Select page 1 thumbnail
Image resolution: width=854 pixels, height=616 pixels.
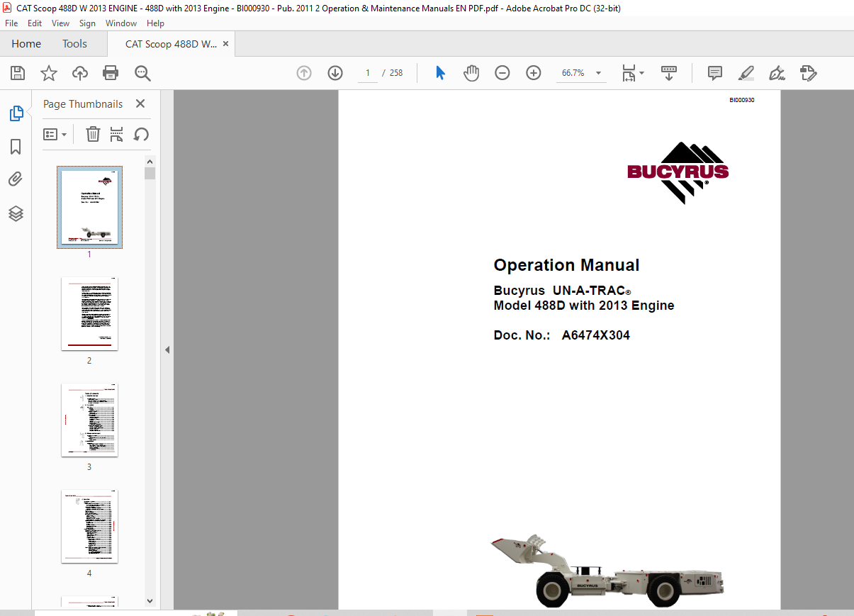click(89, 207)
